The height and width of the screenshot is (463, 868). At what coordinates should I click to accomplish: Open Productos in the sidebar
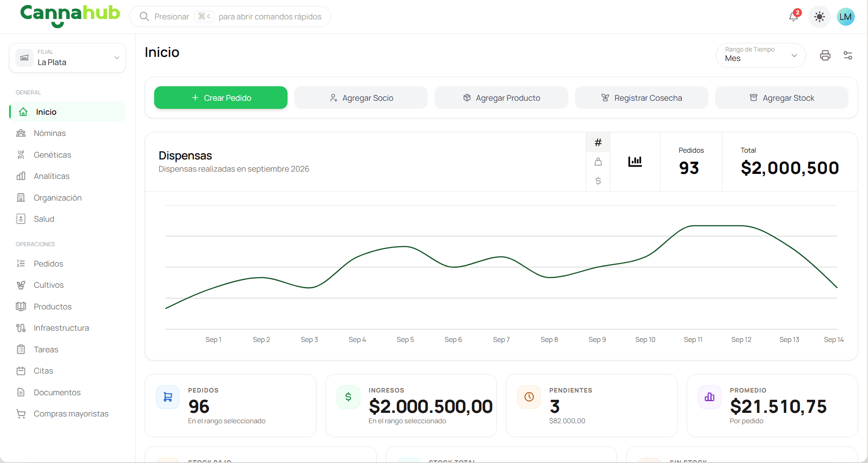(67, 307)
